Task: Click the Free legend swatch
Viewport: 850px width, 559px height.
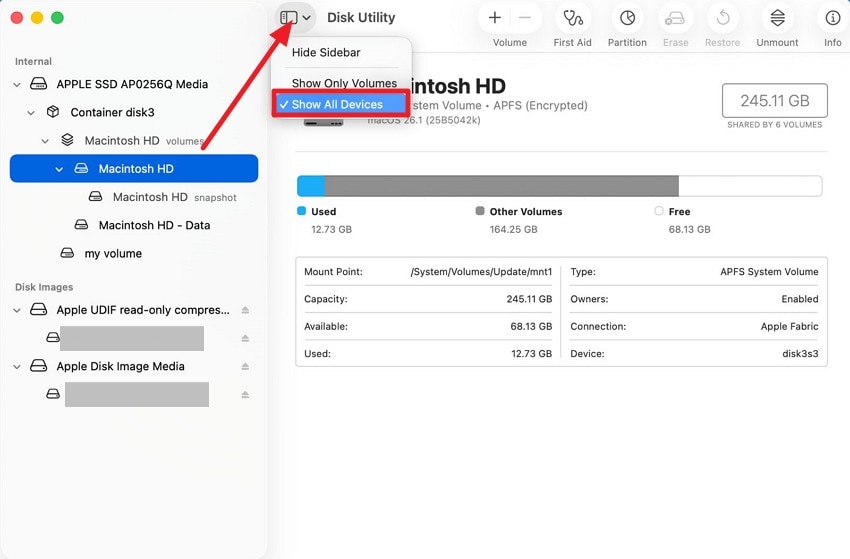Action: 659,211
